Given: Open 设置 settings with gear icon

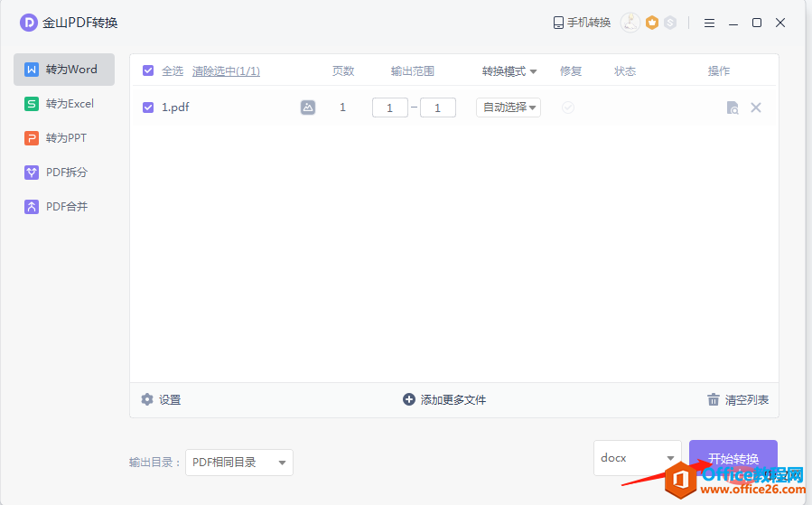Looking at the screenshot, I should click(161, 399).
